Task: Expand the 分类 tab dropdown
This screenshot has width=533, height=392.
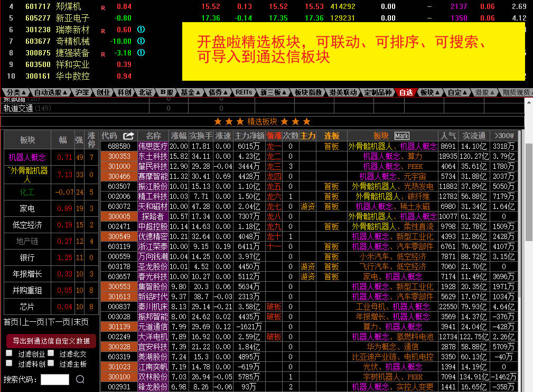Action: (16, 92)
